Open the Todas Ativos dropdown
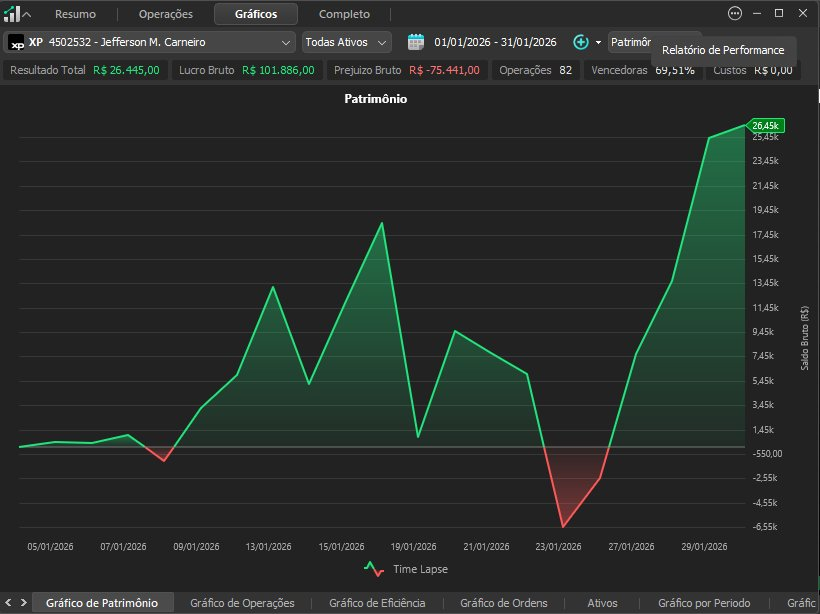Screen dimensions: 820x614 coord(346,42)
